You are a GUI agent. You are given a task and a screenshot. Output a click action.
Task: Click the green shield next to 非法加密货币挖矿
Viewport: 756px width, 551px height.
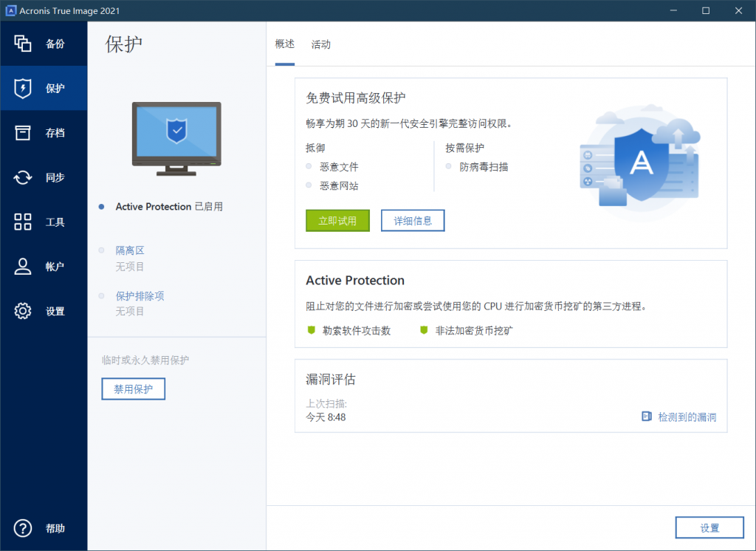coord(424,330)
